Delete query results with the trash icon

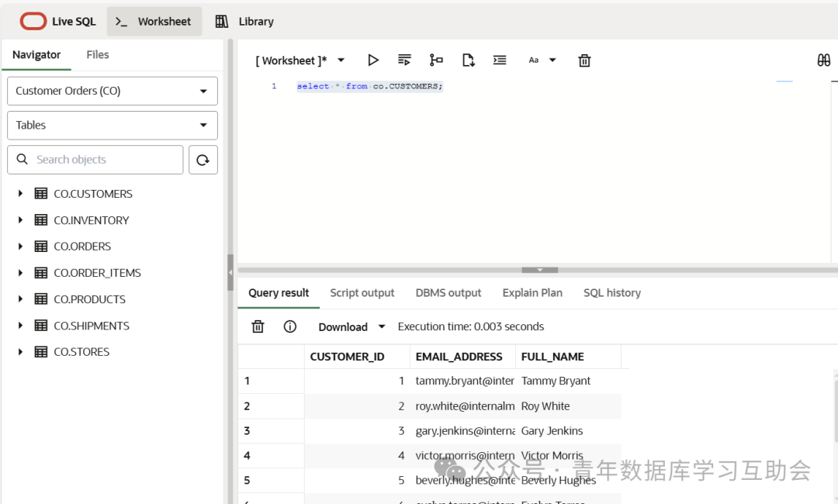click(258, 326)
